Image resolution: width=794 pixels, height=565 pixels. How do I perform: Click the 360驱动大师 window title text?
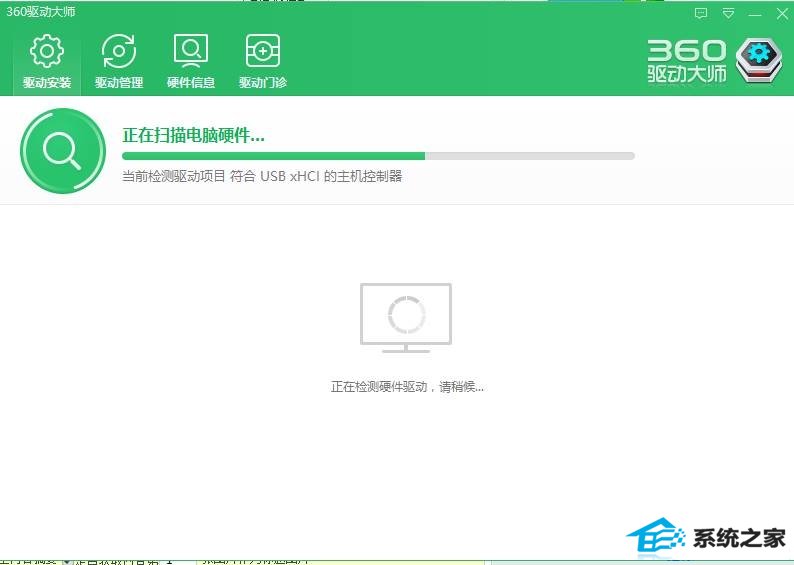point(41,12)
